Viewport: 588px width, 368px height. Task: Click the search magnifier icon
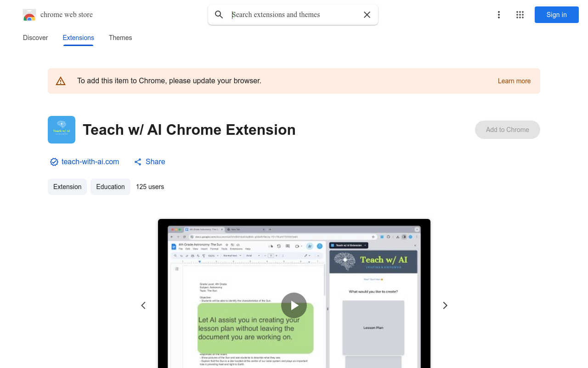tap(219, 15)
